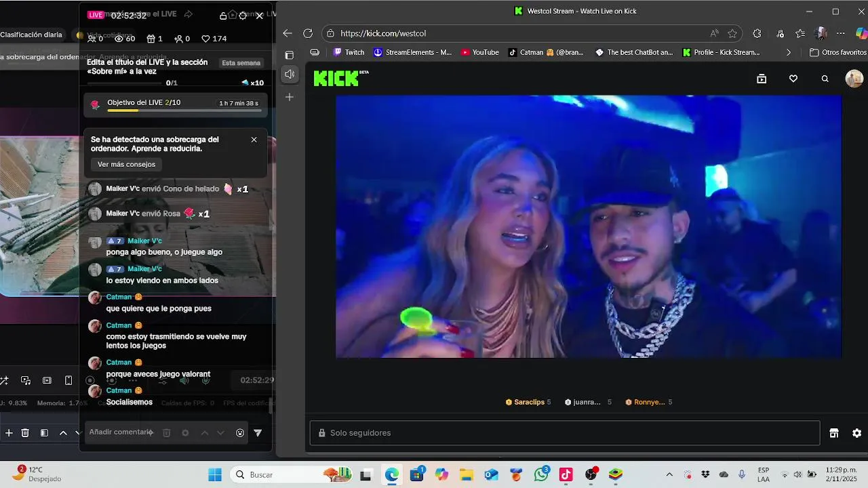The width and height of the screenshot is (868, 488).
Task: Click the Westcol Stream browser tab title
Action: 582,11
